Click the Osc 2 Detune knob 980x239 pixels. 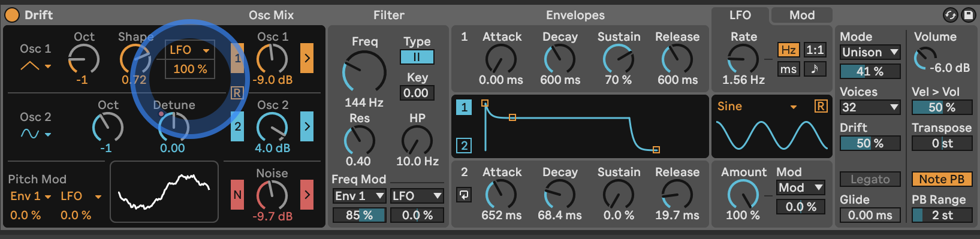click(174, 127)
